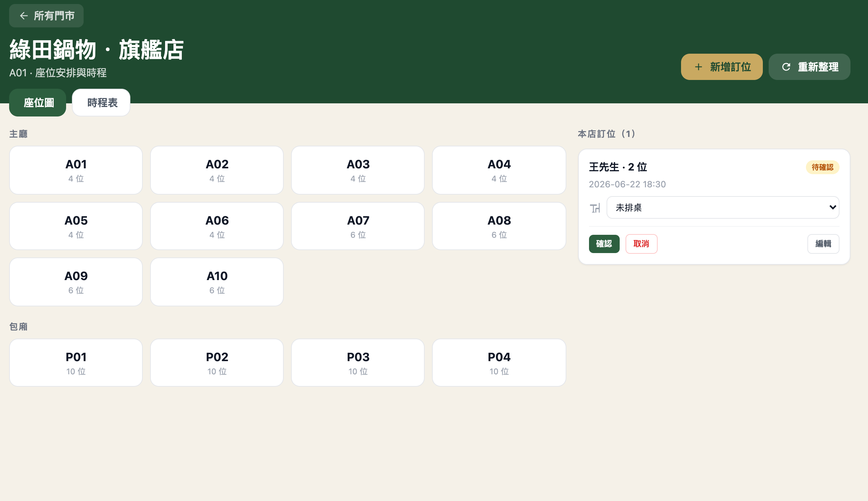Select table A05 in main hall
Viewport: 868px width, 501px height.
tap(76, 226)
